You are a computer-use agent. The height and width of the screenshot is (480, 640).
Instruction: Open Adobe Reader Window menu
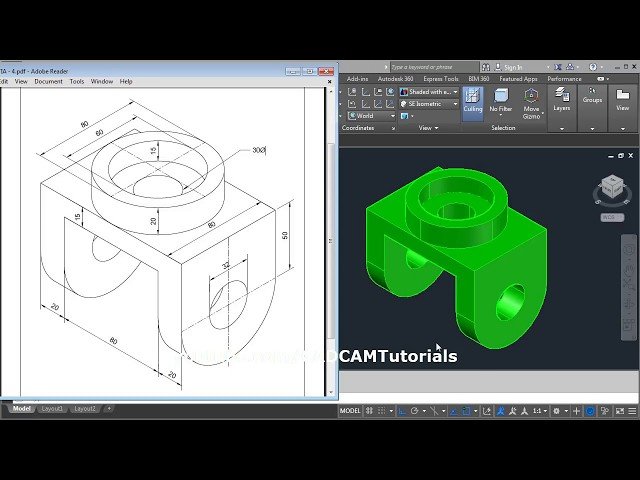[x=102, y=82]
